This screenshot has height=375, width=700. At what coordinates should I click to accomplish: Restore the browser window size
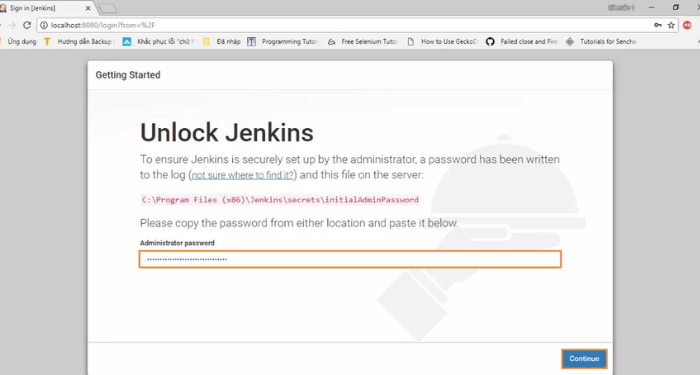coord(676,8)
